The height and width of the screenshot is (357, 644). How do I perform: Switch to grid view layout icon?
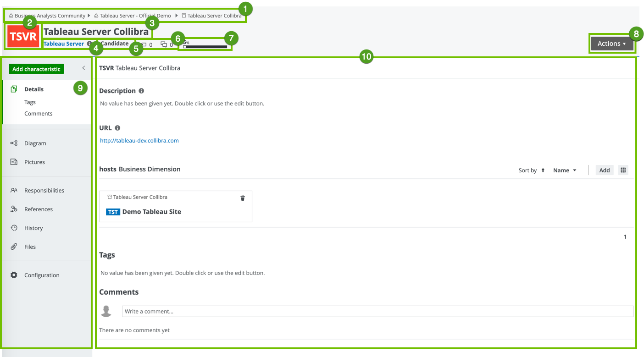click(x=623, y=170)
